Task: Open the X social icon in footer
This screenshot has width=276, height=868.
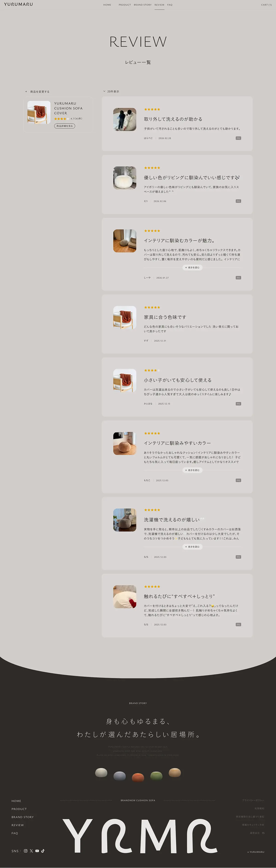Action: pos(31,851)
